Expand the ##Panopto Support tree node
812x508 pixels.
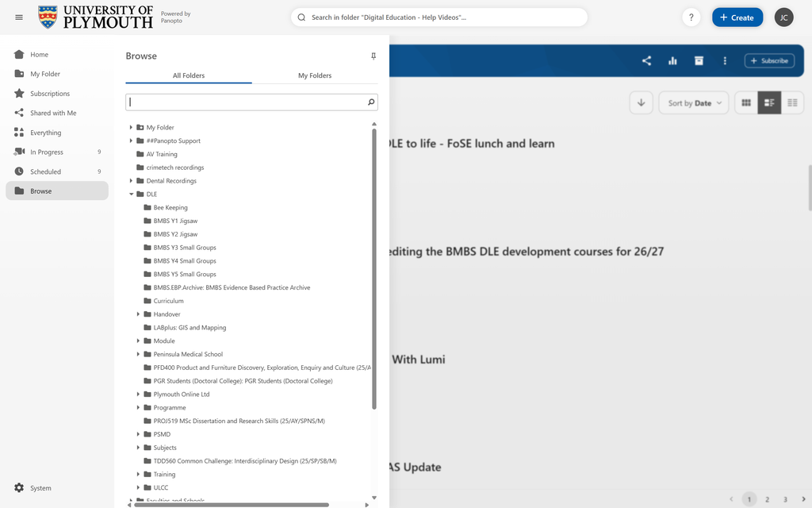(131, 140)
